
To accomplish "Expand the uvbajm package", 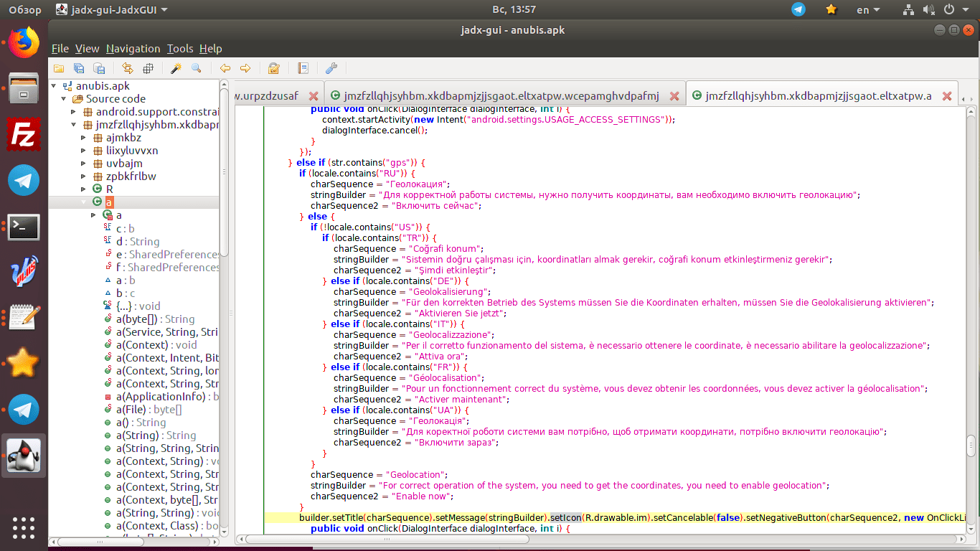I will [83, 164].
